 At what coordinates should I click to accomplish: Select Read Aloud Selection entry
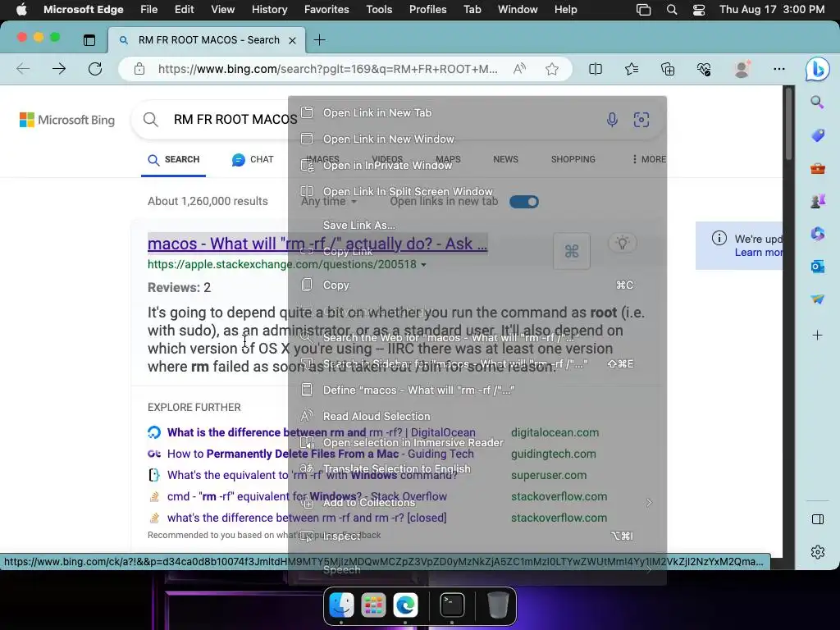pos(477,416)
